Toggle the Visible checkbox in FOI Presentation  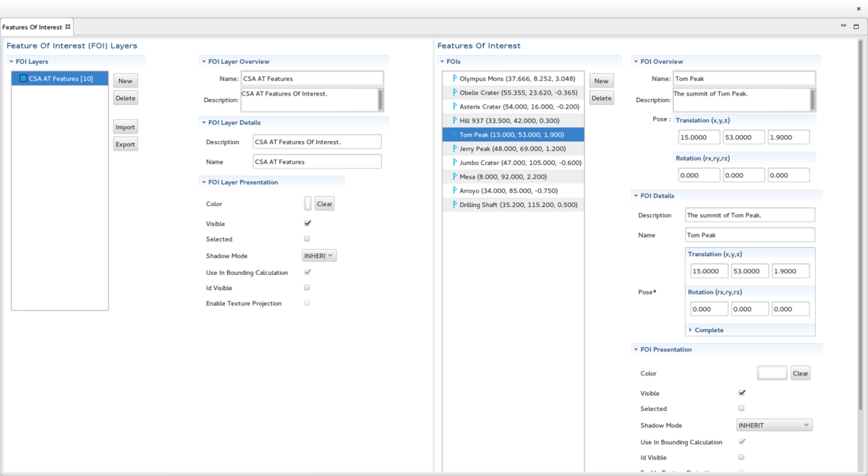point(741,392)
